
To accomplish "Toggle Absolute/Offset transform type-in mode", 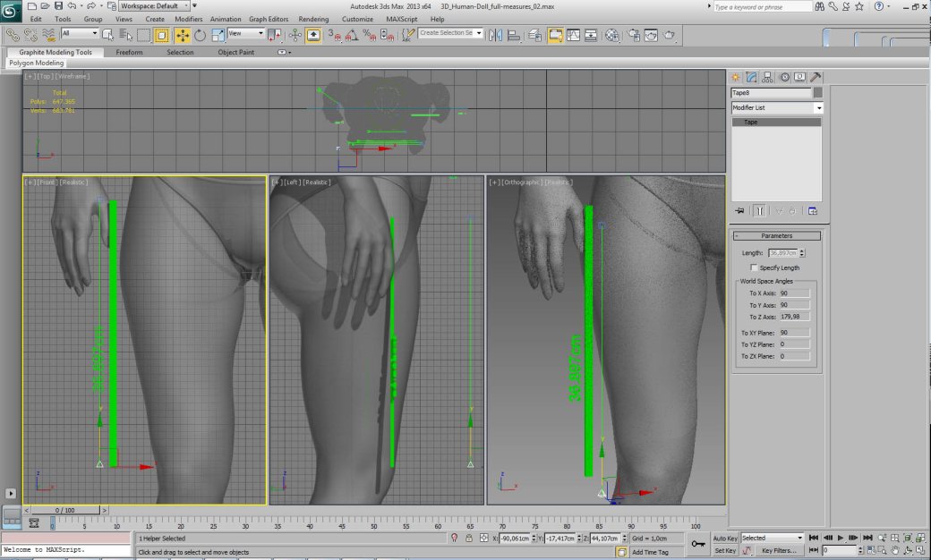I will 484,538.
